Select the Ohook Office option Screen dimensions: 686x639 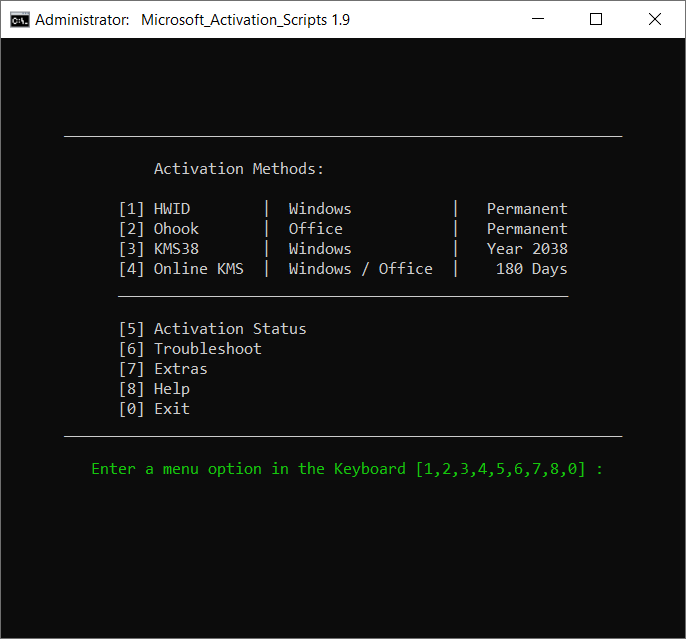coord(176,229)
